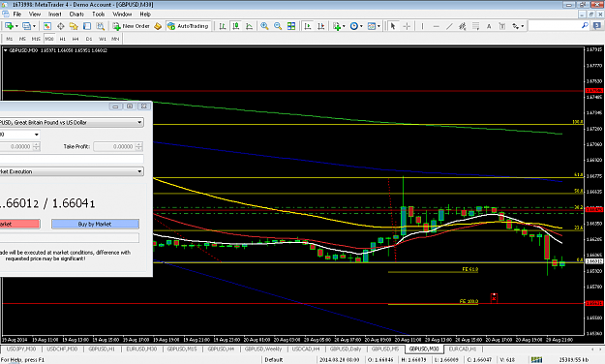Click the New Order button

click(x=132, y=26)
